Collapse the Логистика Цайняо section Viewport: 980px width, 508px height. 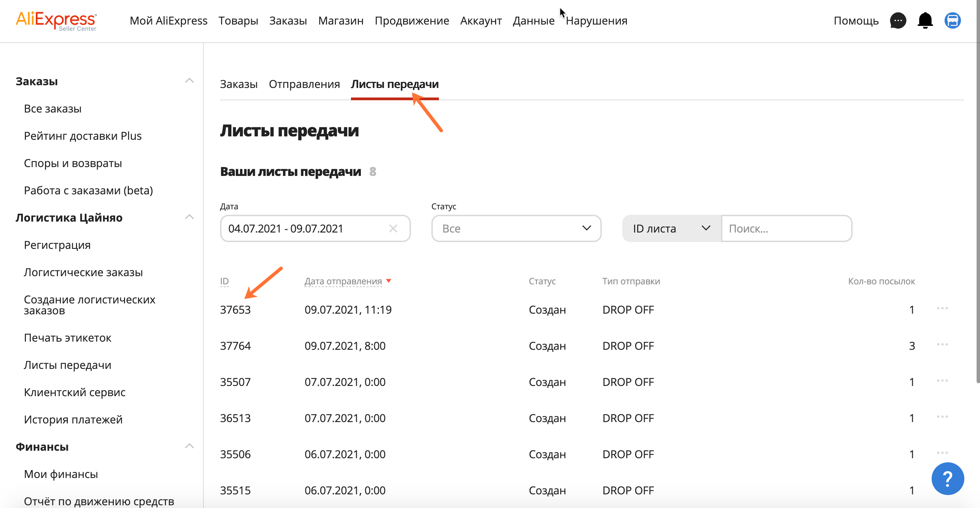tap(189, 216)
